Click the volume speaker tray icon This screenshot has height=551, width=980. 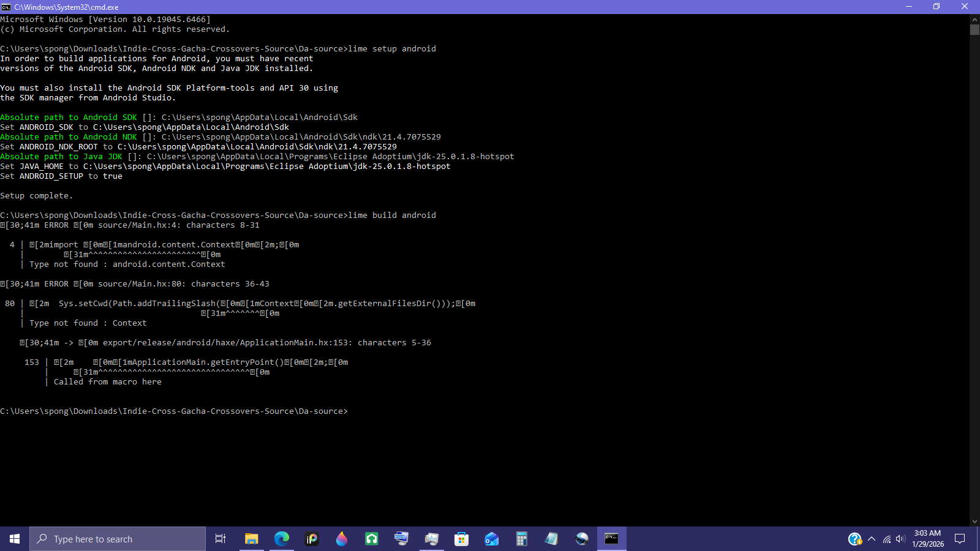coord(900,539)
